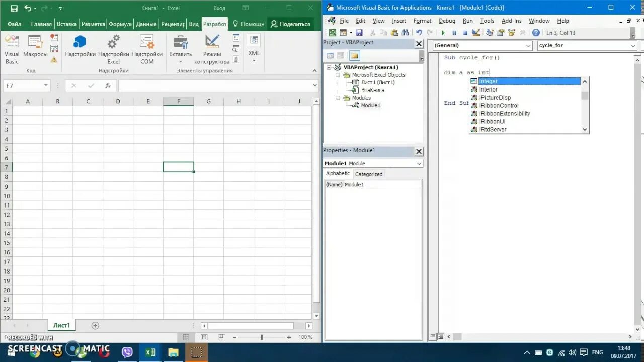The height and width of the screenshot is (362, 644).
Task: Click the Reset stop icon in VBA toolbar
Action: [x=465, y=33]
